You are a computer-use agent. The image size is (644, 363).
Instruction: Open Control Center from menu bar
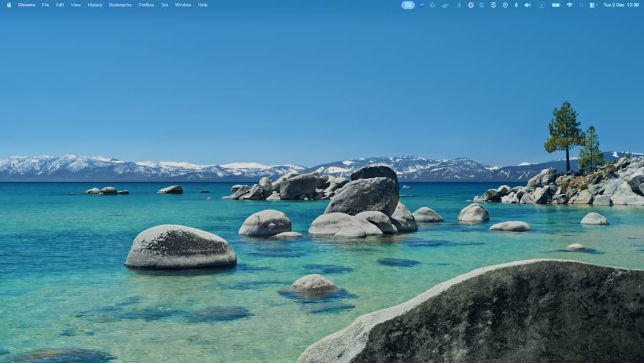point(593,5)
